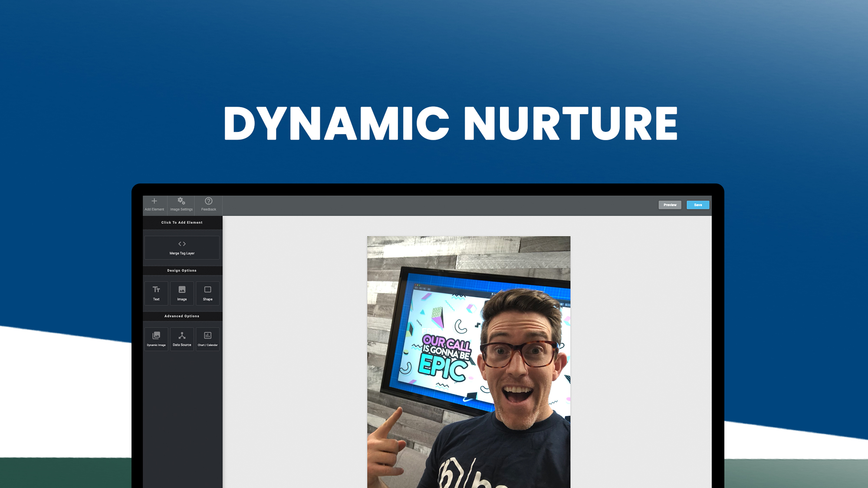This screenshot has height=488, width=868.
Task: Save the current image design
Action: click(697, 205)
